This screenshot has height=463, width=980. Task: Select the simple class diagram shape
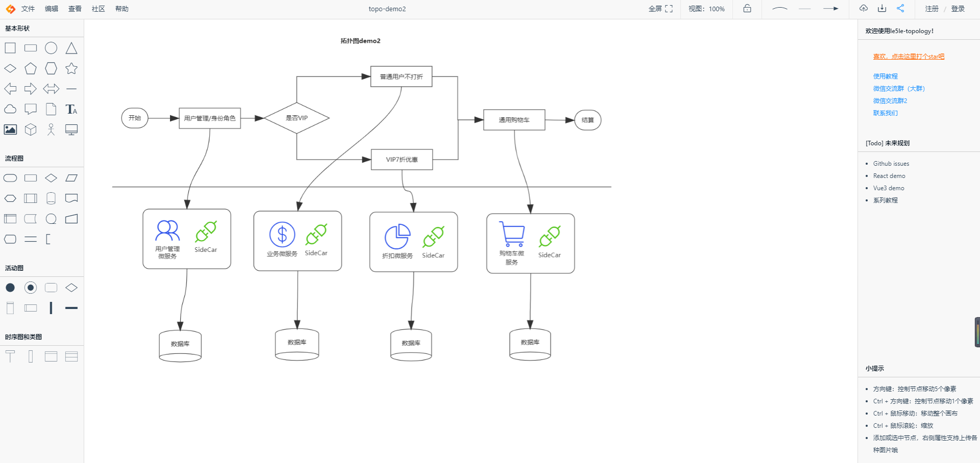pos(51,356)
